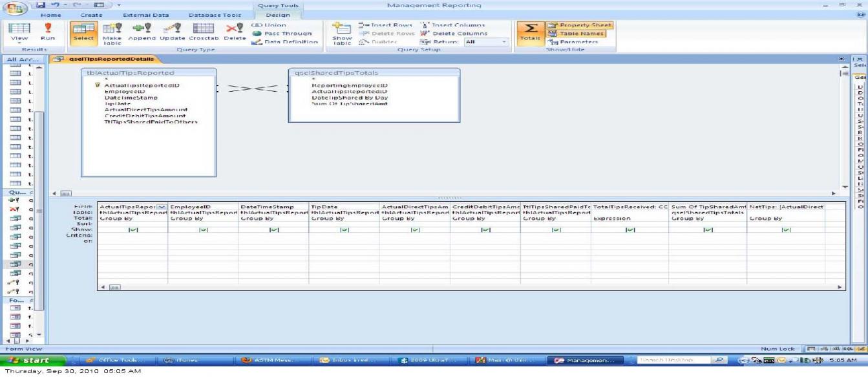
Task: Uncheck Show for EmployeeID column
Action: point(203,230)
